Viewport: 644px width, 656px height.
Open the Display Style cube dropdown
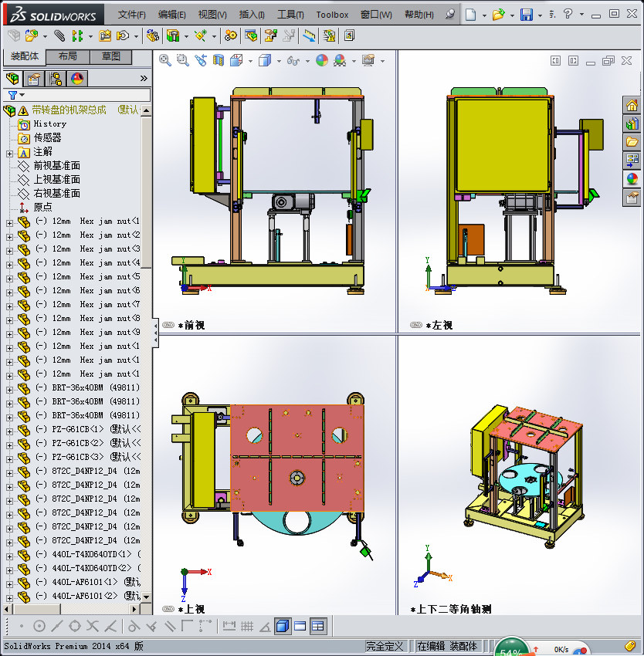point(279,62)
